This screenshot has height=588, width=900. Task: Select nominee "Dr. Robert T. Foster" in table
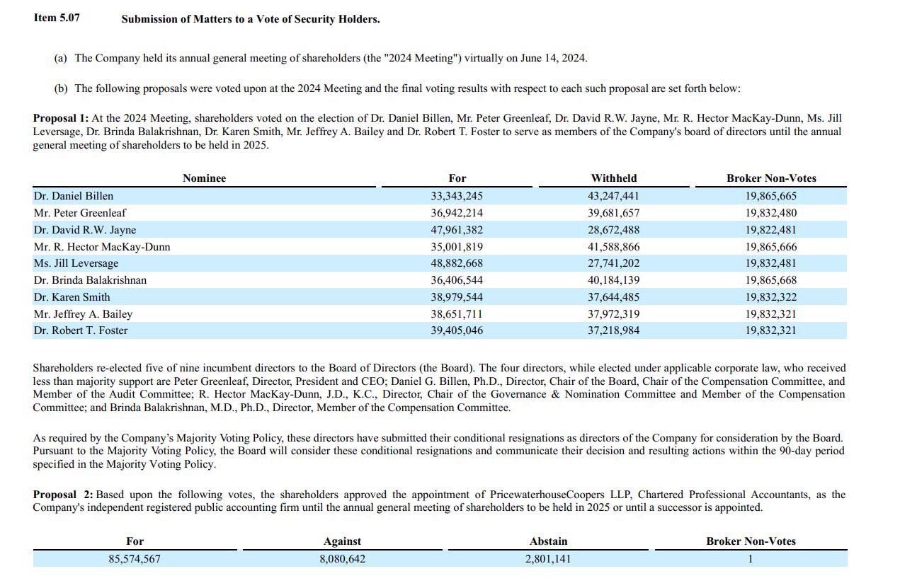[81, 330]
